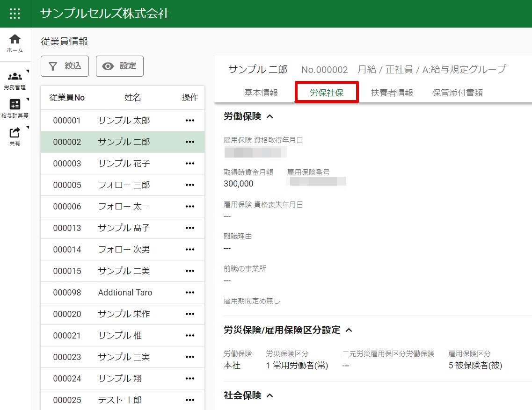
Task: Collapse 労災保険/雇用保険区分設定 section
Action: [349, 330]
